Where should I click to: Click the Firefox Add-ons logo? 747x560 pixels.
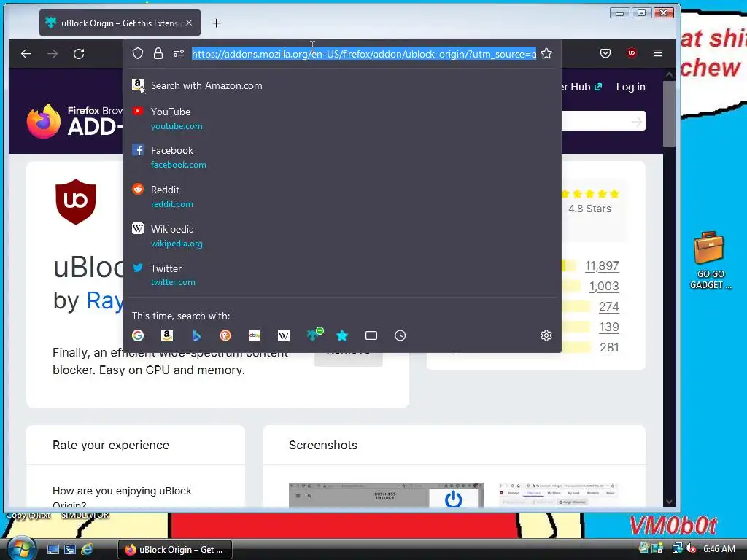74,121
